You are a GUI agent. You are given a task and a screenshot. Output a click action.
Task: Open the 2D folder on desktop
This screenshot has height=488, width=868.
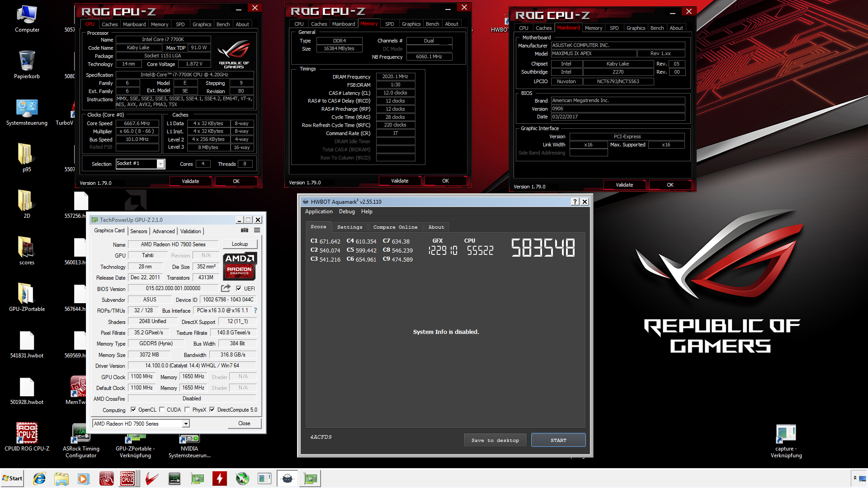[27, 204]
